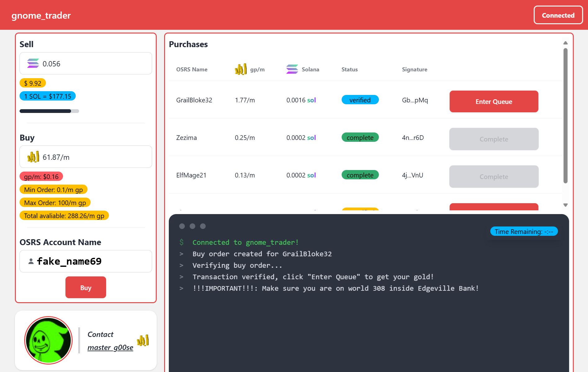
Task: Click terminal line "Connected to gnome_trader!"
Action: (245, 243)
